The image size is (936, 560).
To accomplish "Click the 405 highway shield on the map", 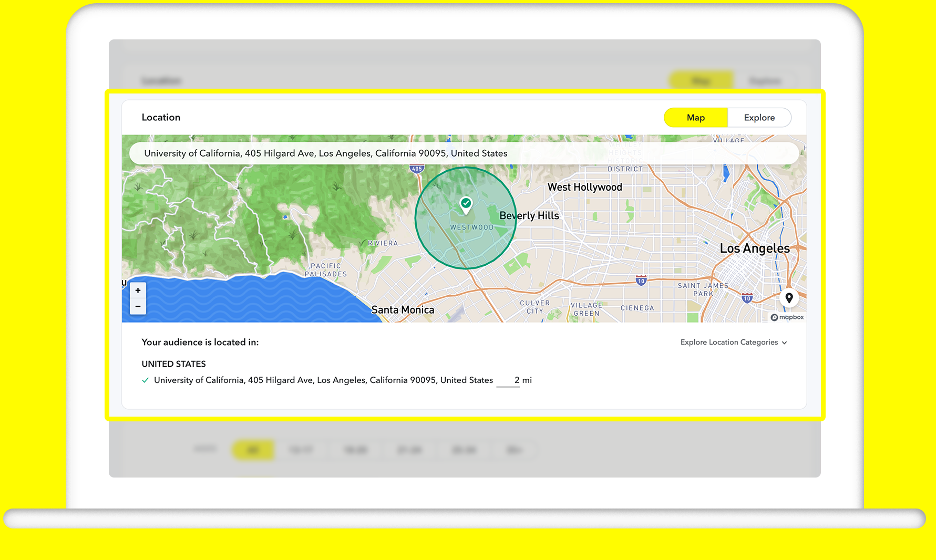I will (x=417, y=169).
